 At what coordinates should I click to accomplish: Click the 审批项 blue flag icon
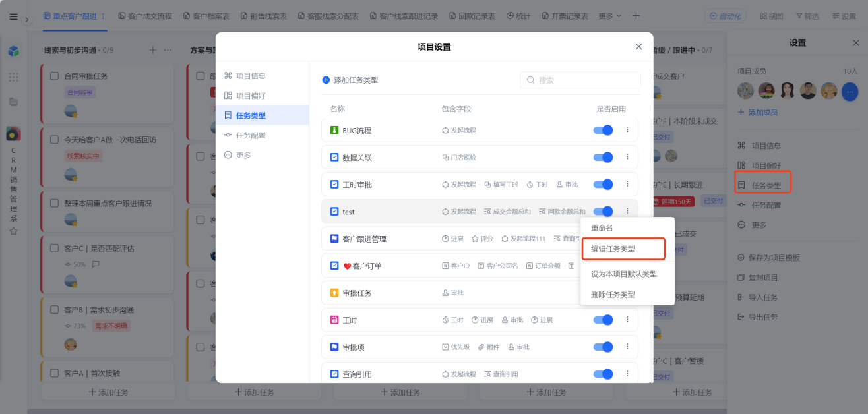point(334,347)
